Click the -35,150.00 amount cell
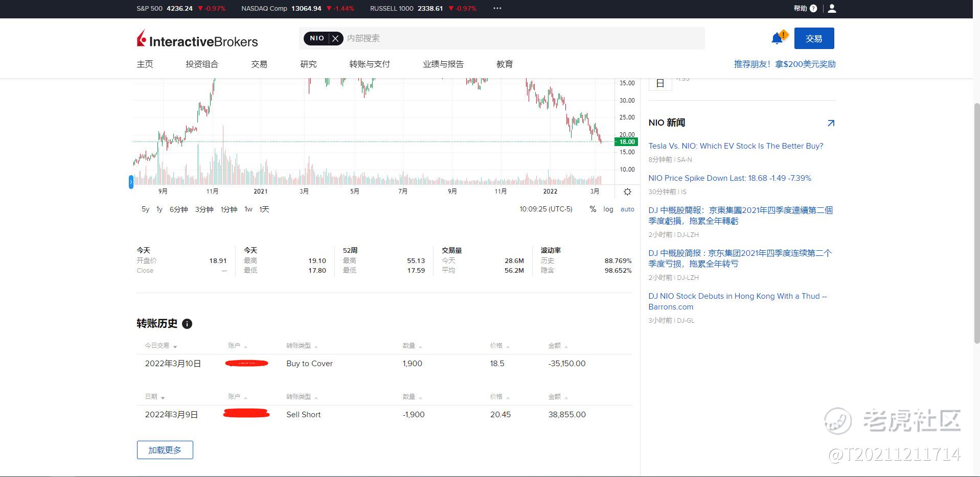 coord(567,364)
